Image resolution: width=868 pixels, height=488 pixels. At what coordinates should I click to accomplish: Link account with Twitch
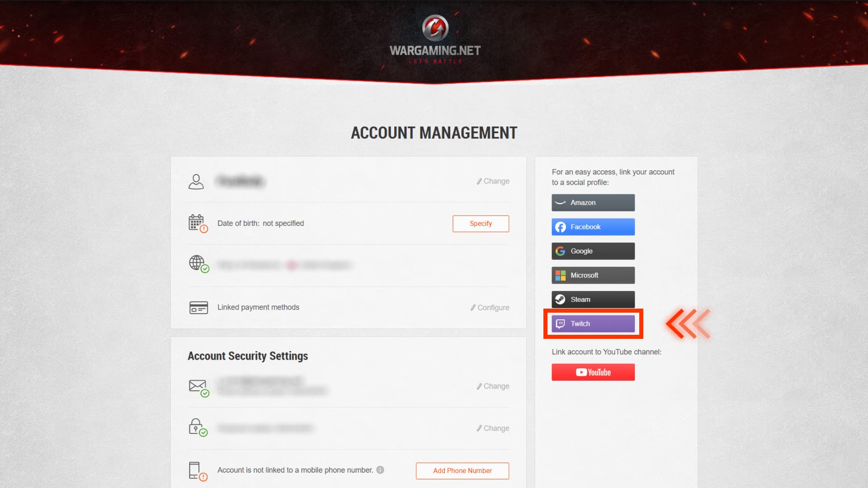click(593, 324)
